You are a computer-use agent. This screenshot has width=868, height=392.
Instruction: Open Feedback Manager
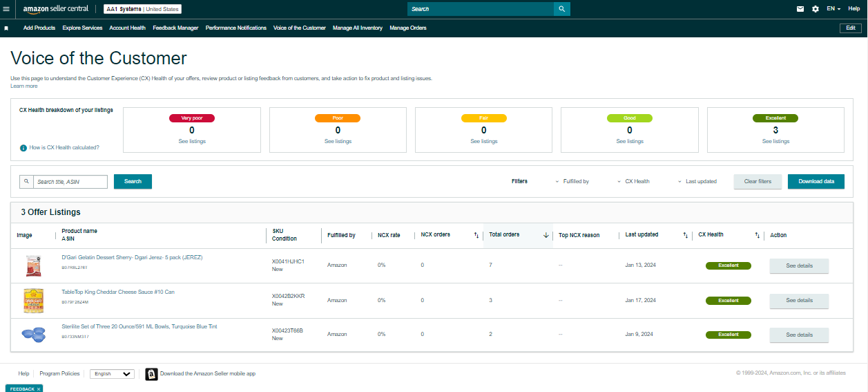click(175, 28)
